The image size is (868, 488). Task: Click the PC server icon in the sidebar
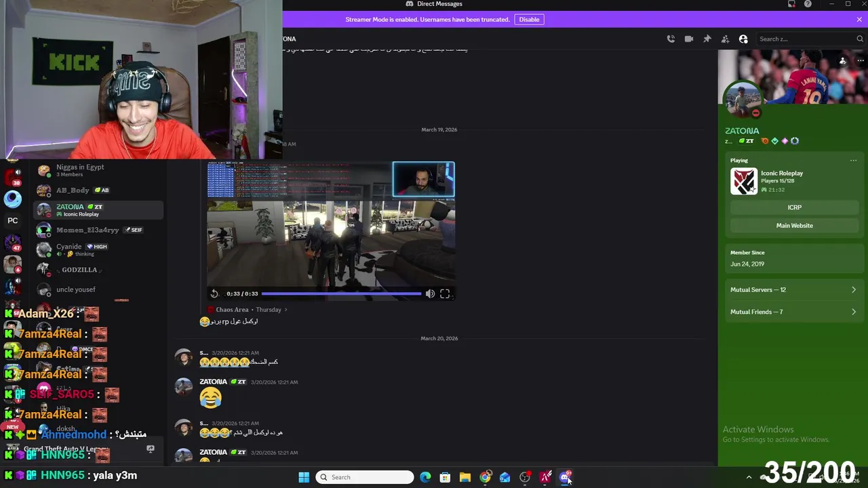(x=13, y=220)
